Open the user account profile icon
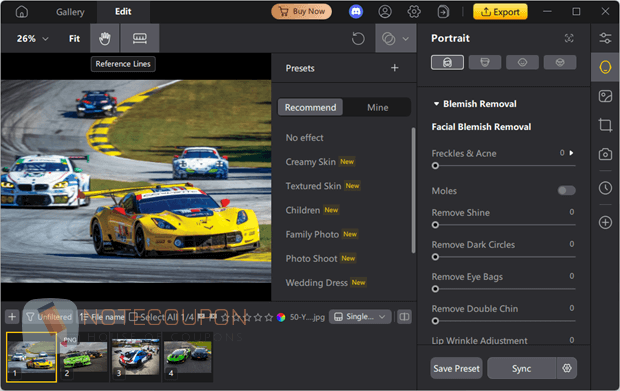Image resolution: width=620 pixels, height=391 pixels. point(385,12)
